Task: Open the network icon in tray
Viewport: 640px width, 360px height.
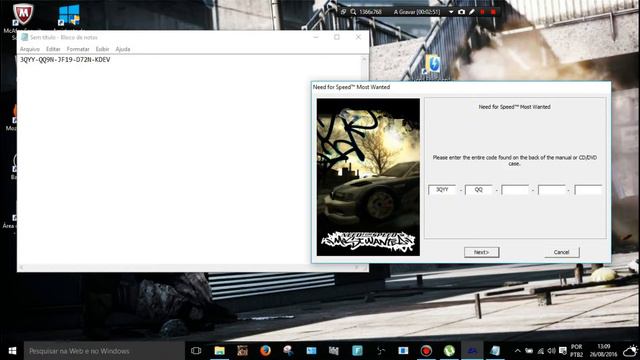Action: (540, 351)
